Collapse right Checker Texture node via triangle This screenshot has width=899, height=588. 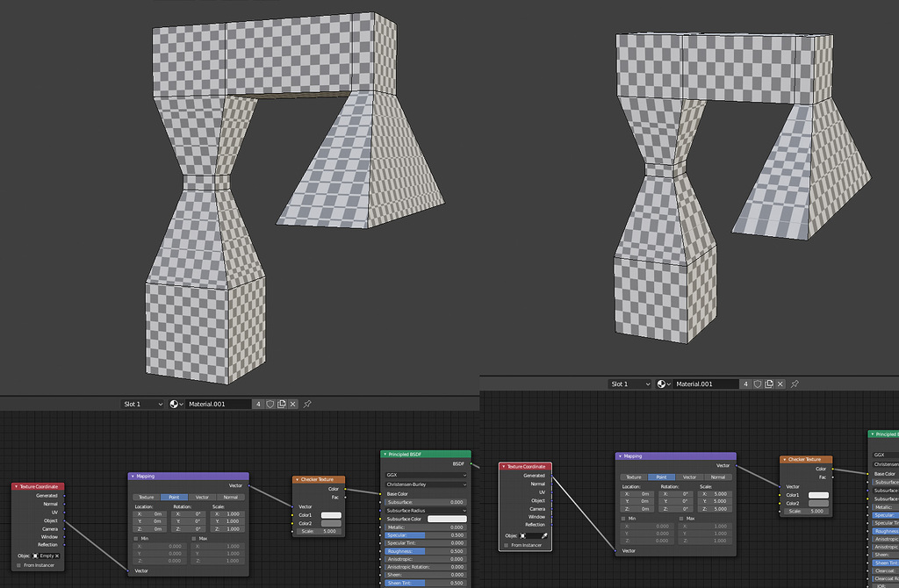pos(784,460)
